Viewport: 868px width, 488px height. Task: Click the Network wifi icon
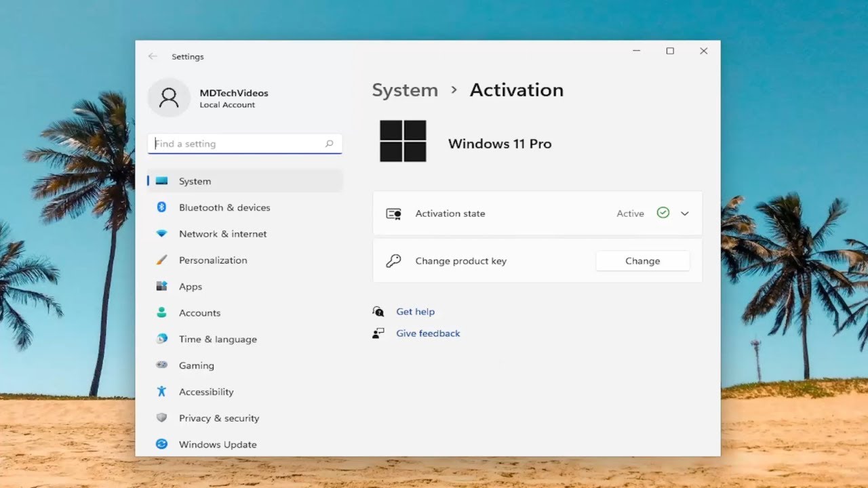coord(161,234)
